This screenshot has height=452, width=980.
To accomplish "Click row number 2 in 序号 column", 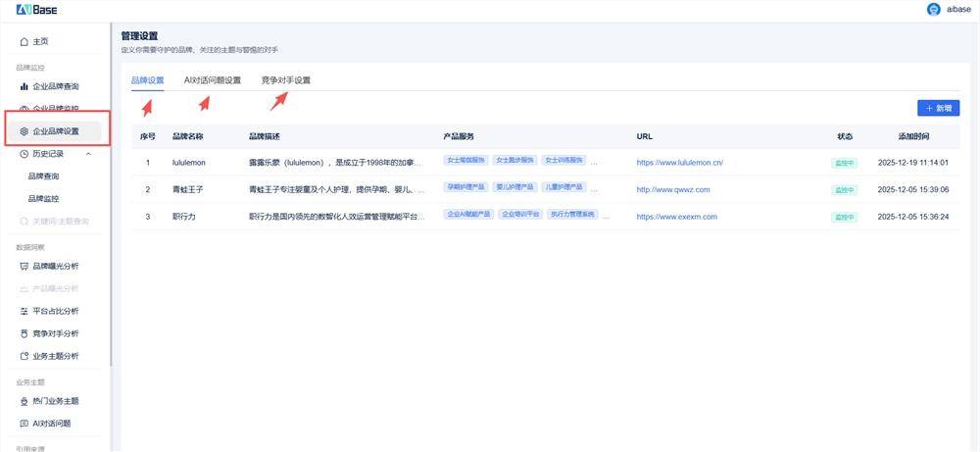I will click(x=148, y=189).
